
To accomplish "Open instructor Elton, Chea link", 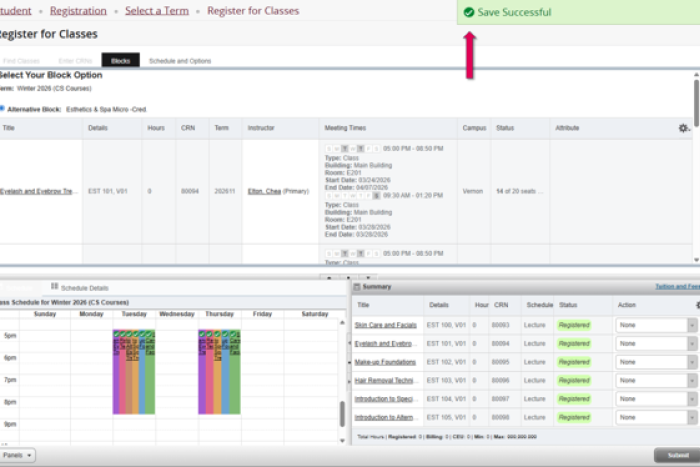I will point(264,191).
